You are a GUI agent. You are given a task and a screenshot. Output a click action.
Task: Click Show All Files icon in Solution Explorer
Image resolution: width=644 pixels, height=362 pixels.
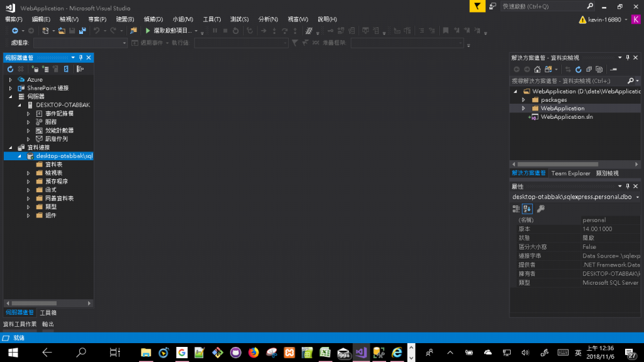point(599,69)
